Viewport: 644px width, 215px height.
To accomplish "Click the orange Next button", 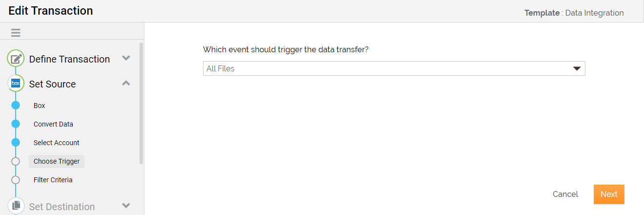I will (609, 194).
